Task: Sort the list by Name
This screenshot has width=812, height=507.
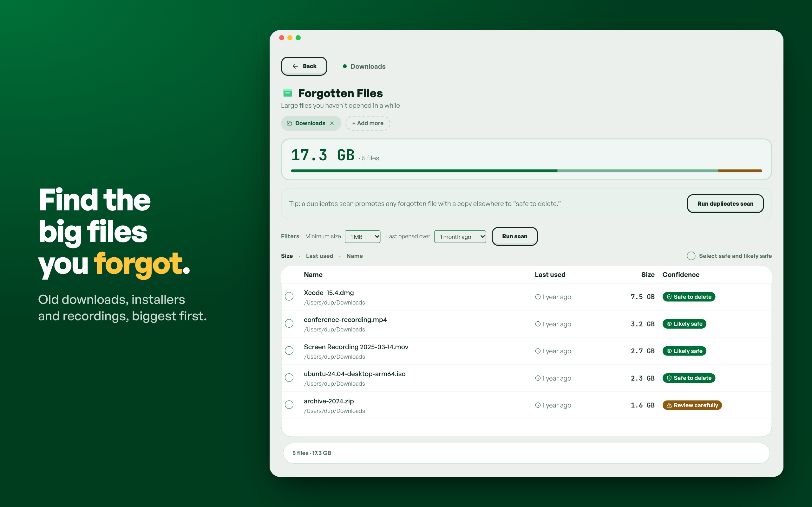Action: 354,256
